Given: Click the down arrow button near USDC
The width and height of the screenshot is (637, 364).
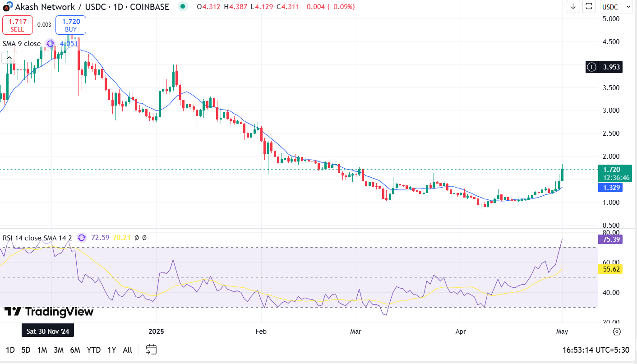Looking at the screenshot, I should coord(573,6).
